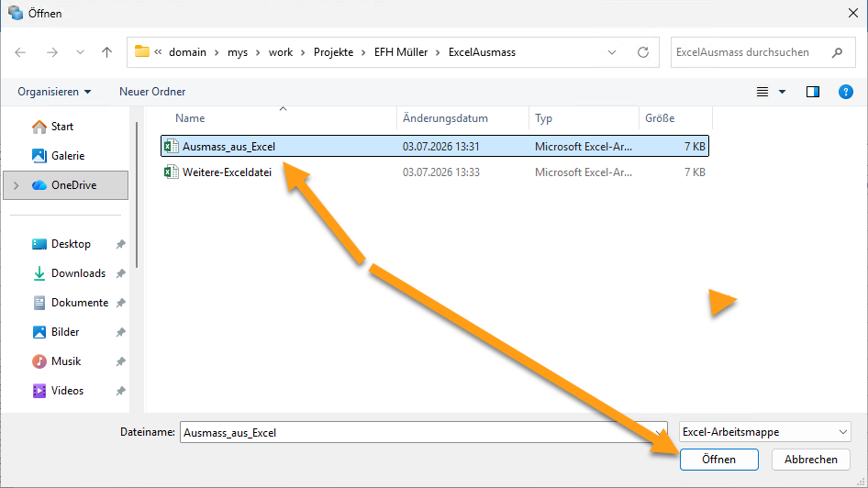Click work in the breadcrumb path
868x488 pixels.
(281, 52)
